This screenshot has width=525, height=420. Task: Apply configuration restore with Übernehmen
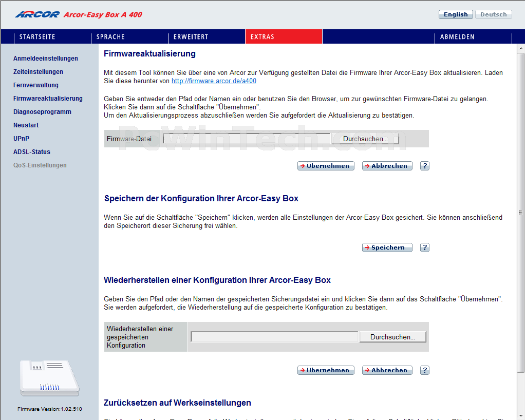[326, 370]
